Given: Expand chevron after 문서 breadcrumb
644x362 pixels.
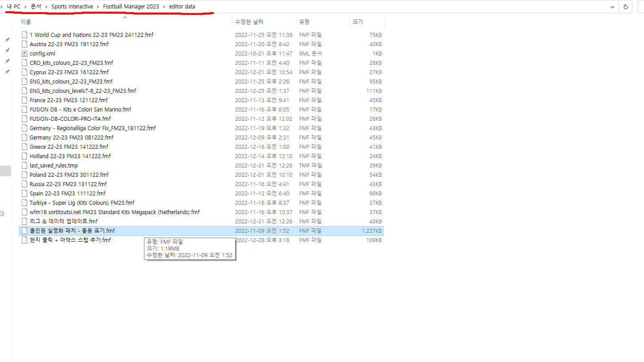Looking at the screenshot, I should click(46, 7).
